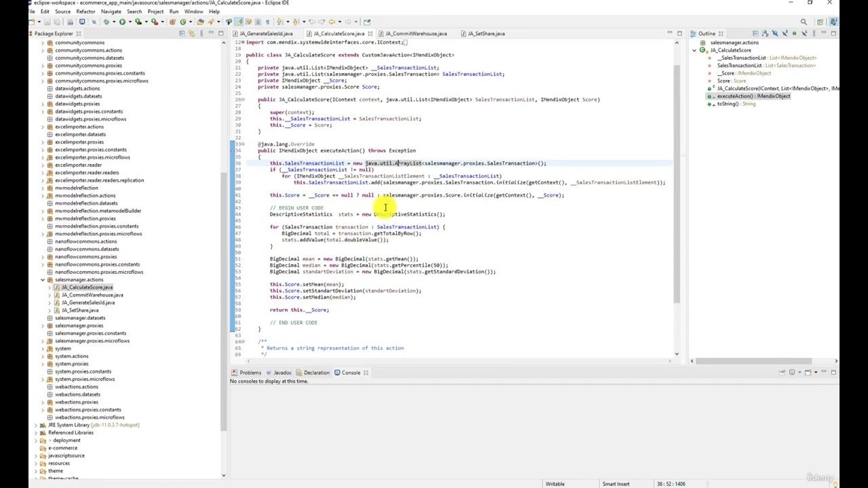
Task: Open the Javadoc tab
Action: (282, 373)
